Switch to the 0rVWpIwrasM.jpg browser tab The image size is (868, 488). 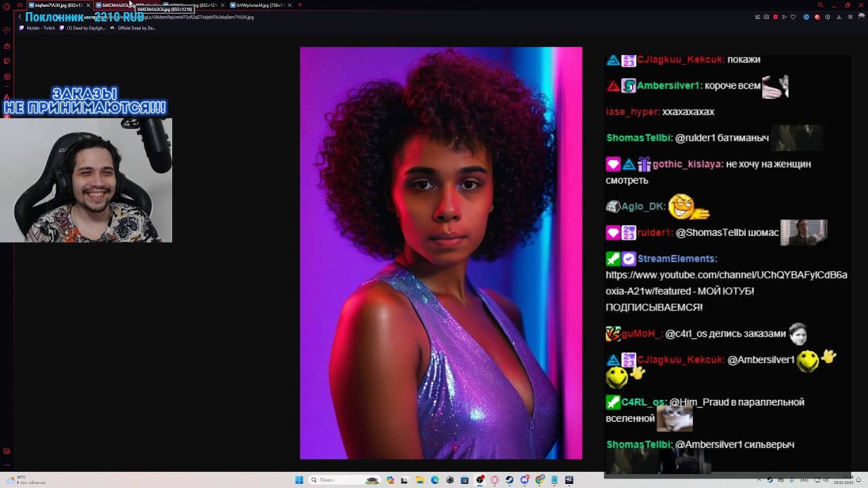coord(260,5)
